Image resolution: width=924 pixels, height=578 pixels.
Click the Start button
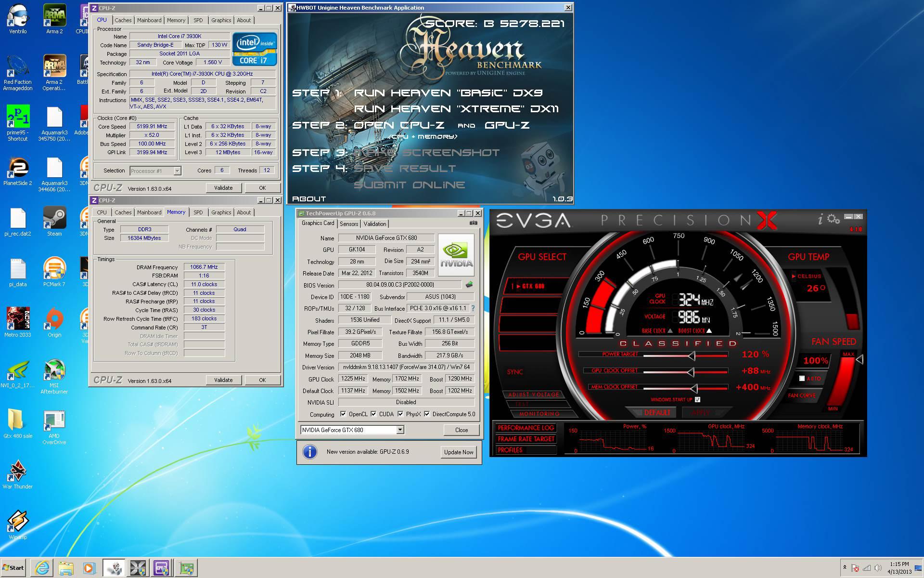coord(13,568)
